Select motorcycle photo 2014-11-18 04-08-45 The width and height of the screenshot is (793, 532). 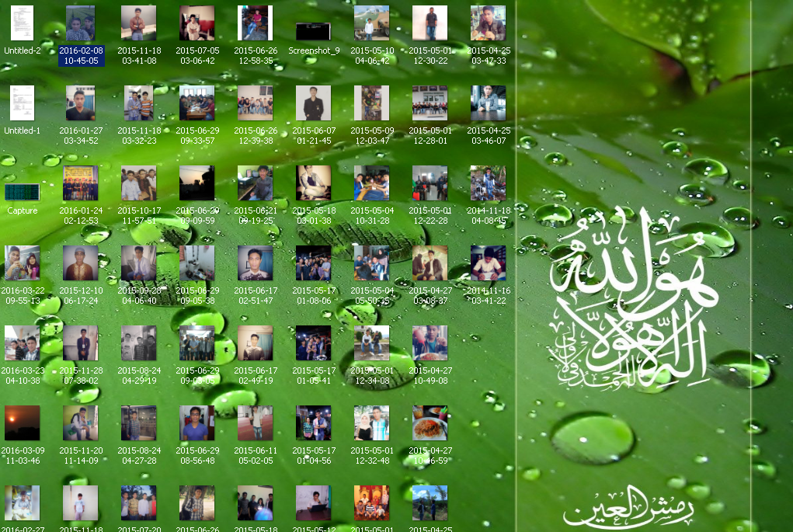click(x=488, y=183)
